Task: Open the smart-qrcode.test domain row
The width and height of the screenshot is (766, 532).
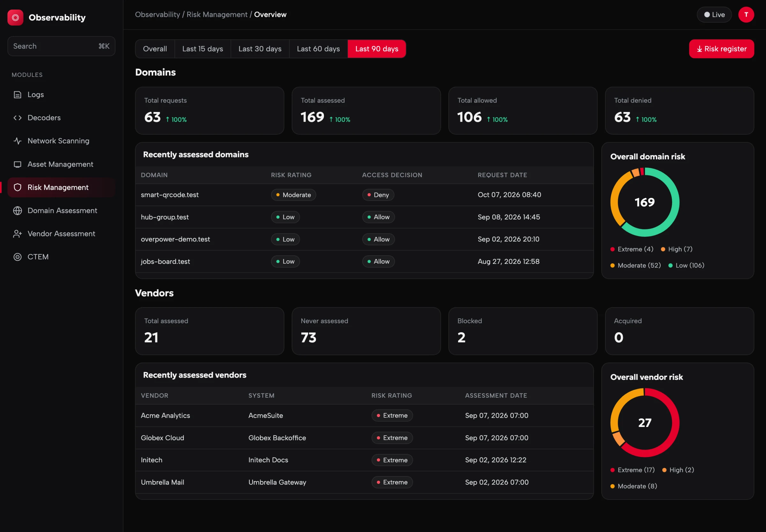Action: 364,195
